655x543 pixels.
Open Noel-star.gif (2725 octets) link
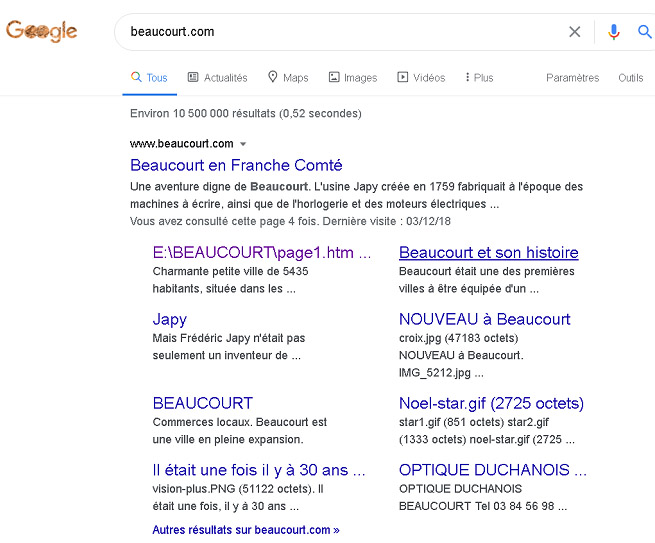[x=491, y=403]
